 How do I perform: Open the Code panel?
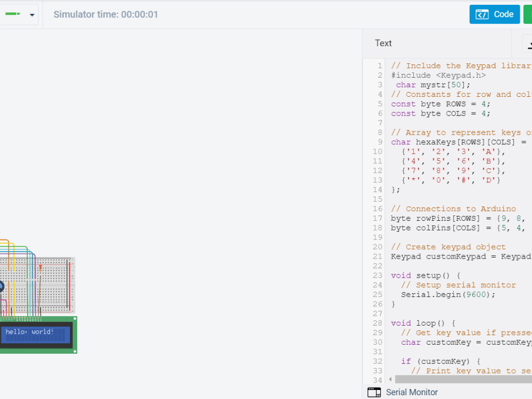point(495,14)
